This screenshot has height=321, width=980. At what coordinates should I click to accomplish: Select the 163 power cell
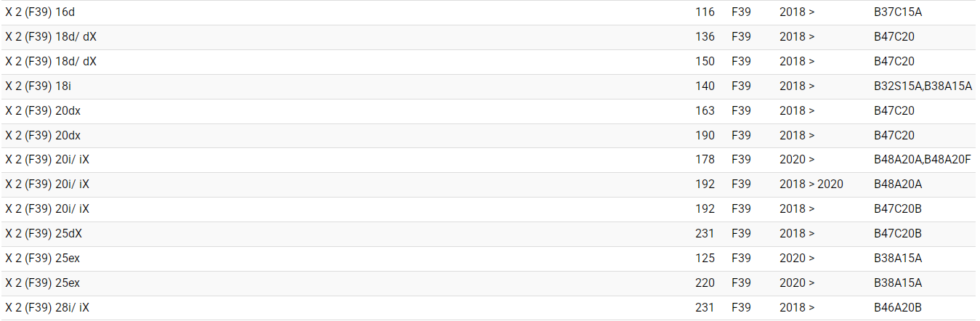(705, 111)
